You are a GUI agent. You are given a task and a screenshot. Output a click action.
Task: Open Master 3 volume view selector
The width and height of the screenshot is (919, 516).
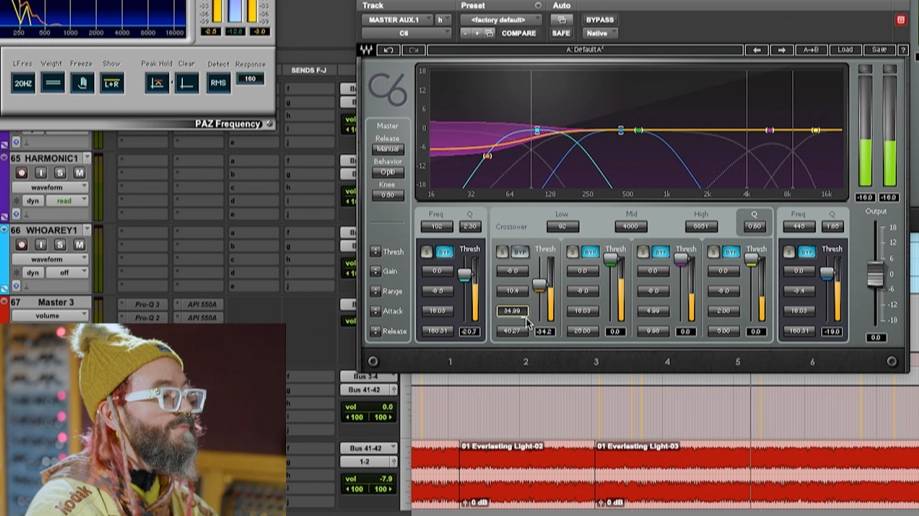tap(50, 315)
